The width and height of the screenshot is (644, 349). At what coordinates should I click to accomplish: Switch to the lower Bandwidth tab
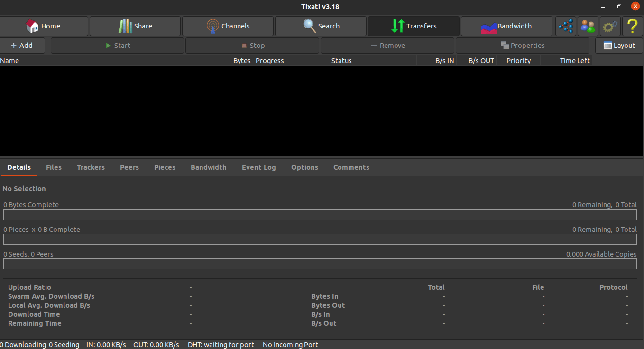point(209,167)
